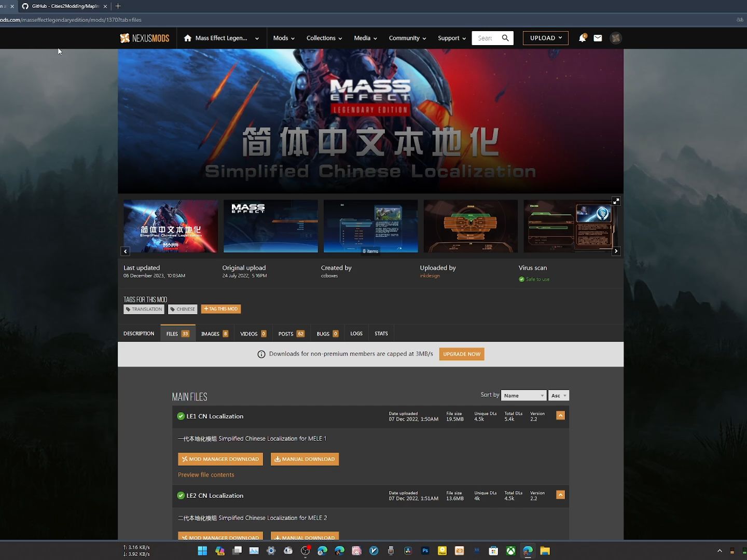Click the browser address bar URL
This screenshot has width=747, height=560.
71,20
